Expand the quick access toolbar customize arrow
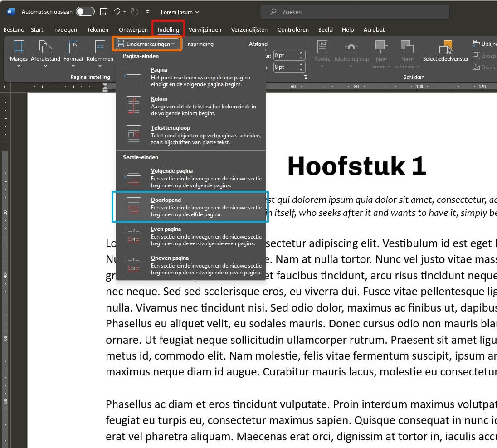Image resolution: width=497 pixels, height=448 pixels. (148, 12)
